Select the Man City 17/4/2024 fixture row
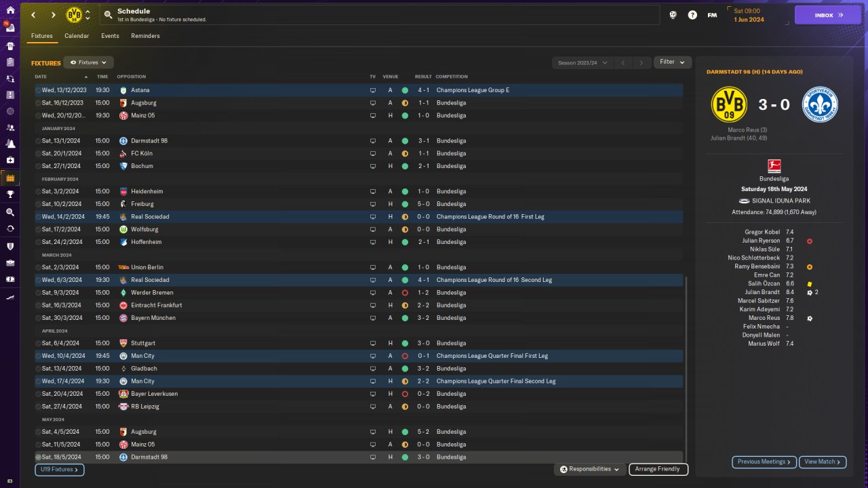Screen dimensions: 868x488 [x=359, y=381]
